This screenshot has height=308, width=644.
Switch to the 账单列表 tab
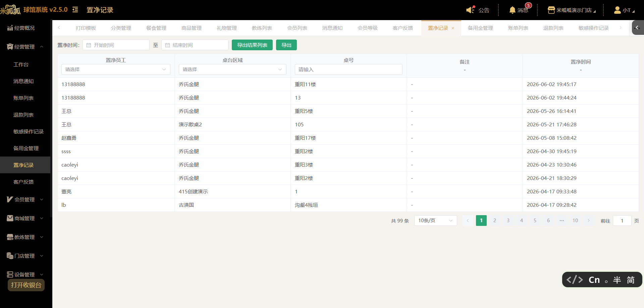tap(518, 28)
